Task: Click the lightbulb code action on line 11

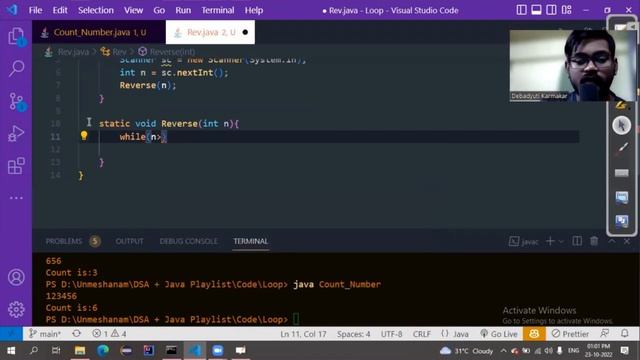Action: [84, 136]
